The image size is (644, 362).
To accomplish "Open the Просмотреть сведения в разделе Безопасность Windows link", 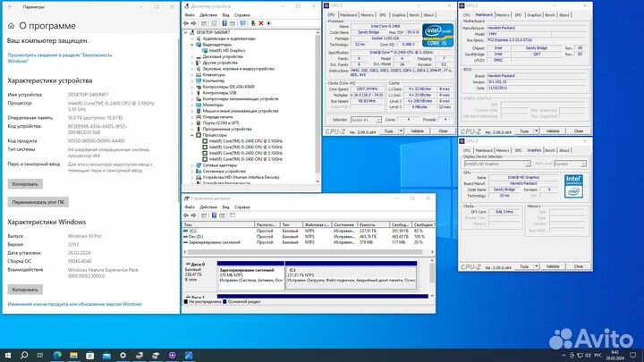I will (60, 58).
